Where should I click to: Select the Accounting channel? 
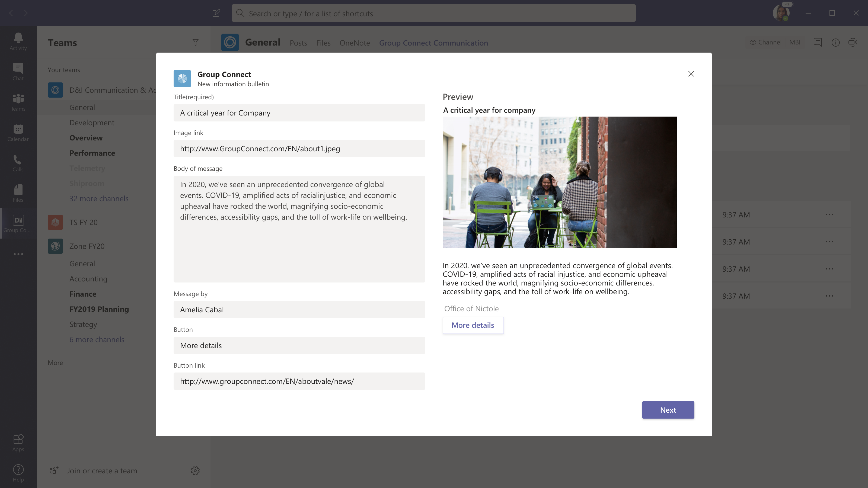[x=88, y=279]
